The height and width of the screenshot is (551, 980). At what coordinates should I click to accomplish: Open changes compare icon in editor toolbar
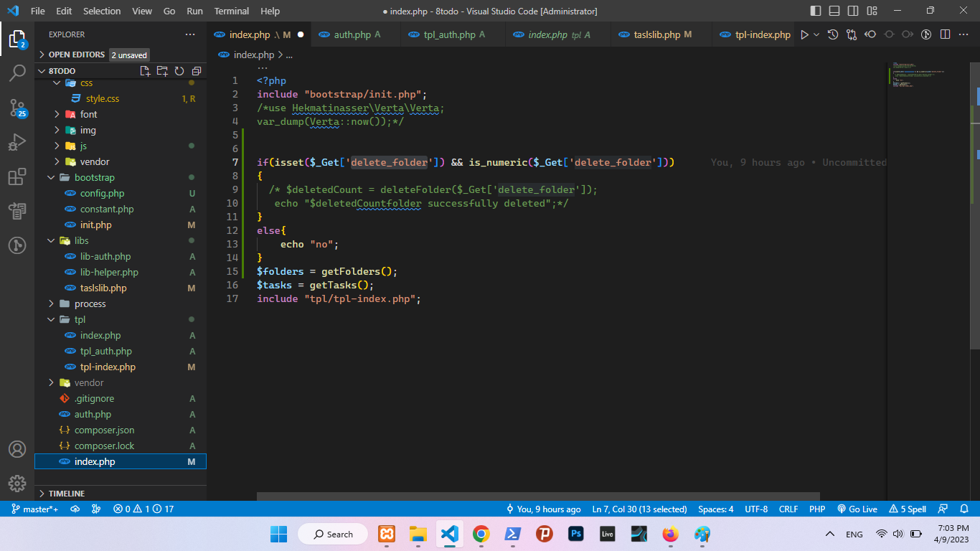pos(852,34)
